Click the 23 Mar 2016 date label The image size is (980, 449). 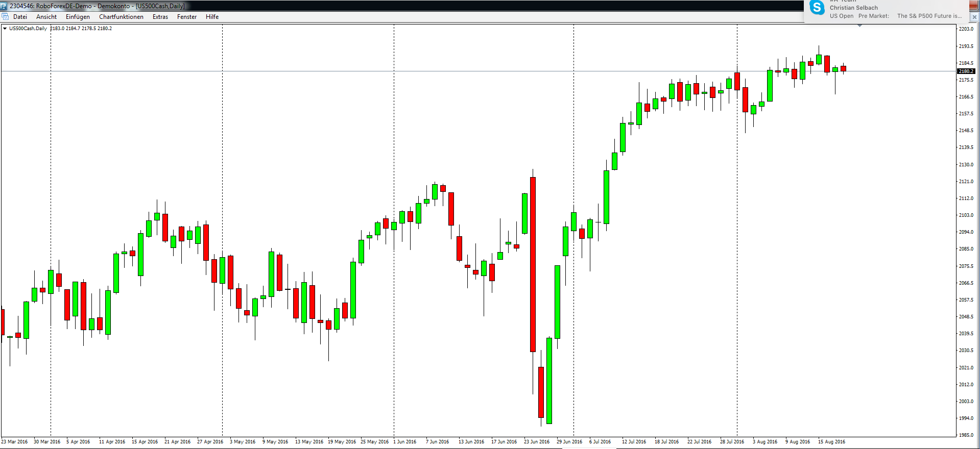point(14,442)
